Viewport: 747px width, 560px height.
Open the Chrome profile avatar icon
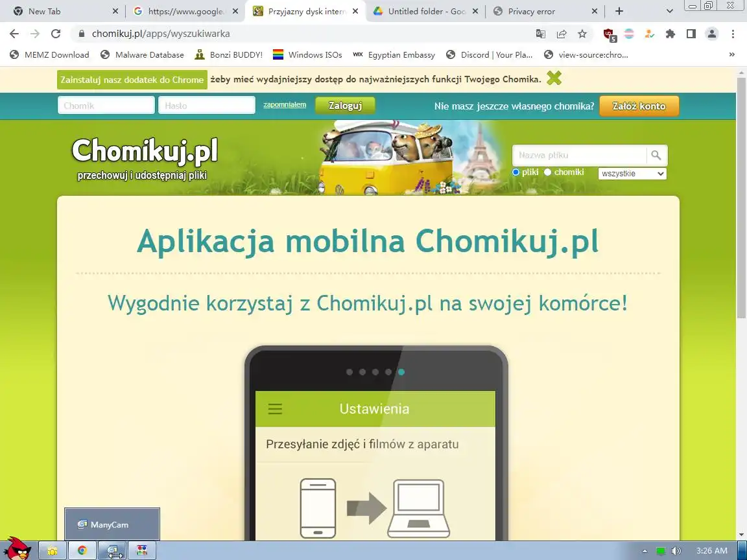tap(712, 34)
